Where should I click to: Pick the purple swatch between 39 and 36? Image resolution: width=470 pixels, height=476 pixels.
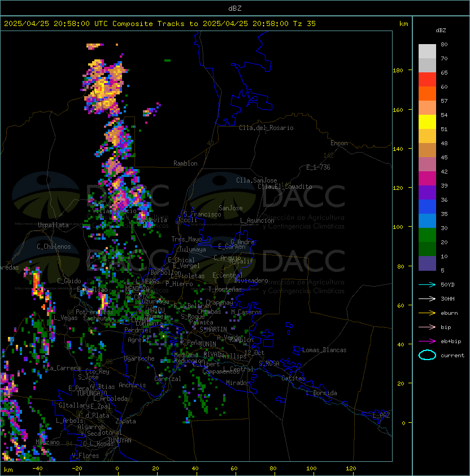point(427,192)
